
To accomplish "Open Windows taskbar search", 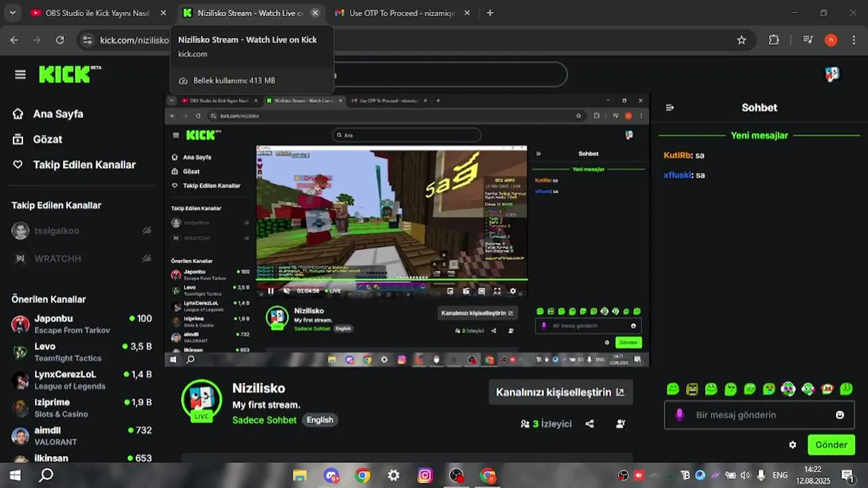I will click(46, 476).
